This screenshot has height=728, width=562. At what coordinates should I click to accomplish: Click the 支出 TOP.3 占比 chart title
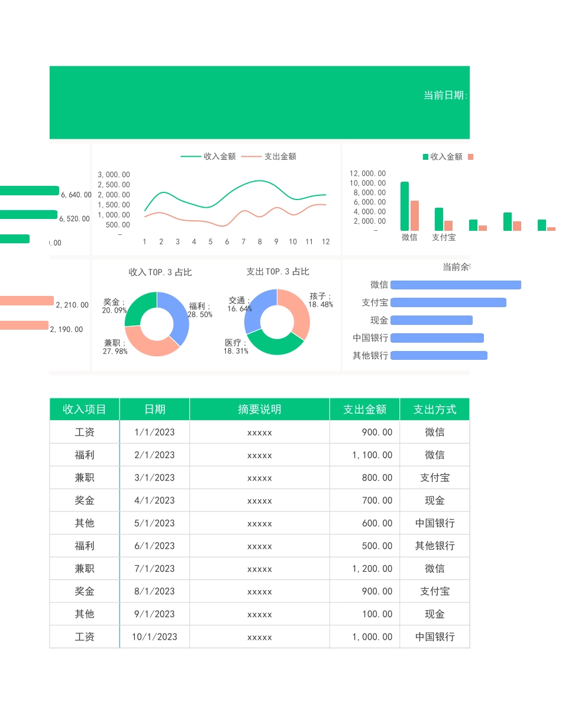(x=277, y=272)
